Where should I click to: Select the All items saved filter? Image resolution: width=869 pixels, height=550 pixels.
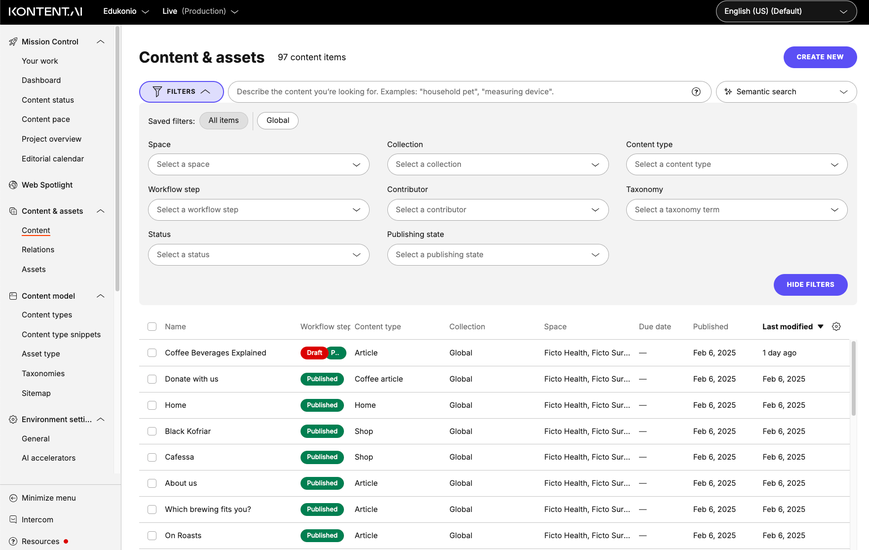[223, 120]
